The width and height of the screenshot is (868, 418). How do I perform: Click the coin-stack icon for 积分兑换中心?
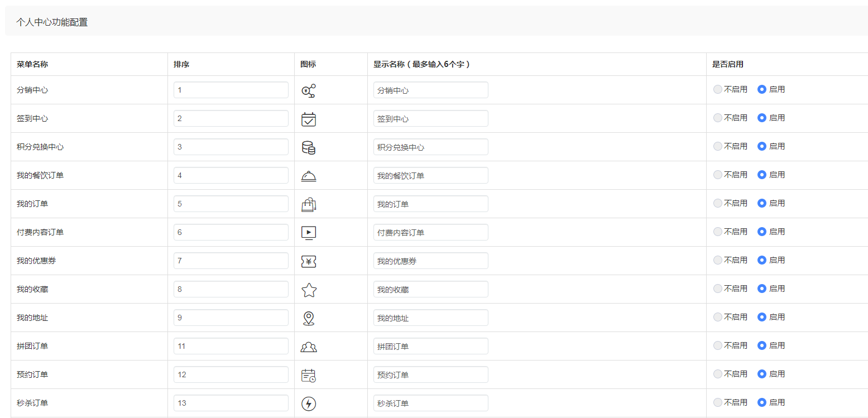coord(309,147)
